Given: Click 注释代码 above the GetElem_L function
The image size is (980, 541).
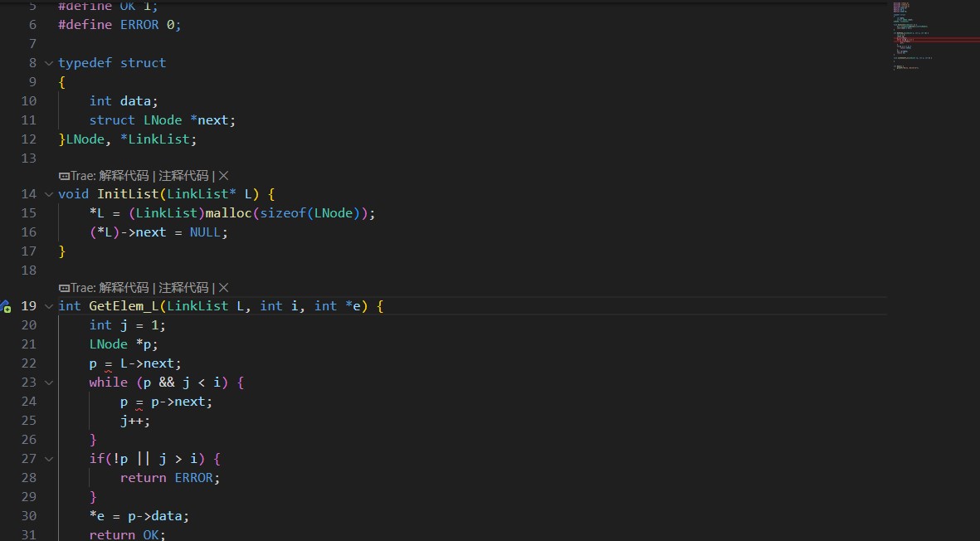Looking at the screenshot, I should click(183, 287).
